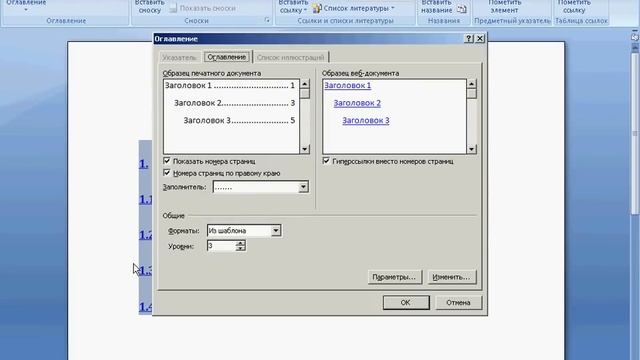Confirm the dialog with OK
This screenshot has width=640, height=360.
(406, 302)
